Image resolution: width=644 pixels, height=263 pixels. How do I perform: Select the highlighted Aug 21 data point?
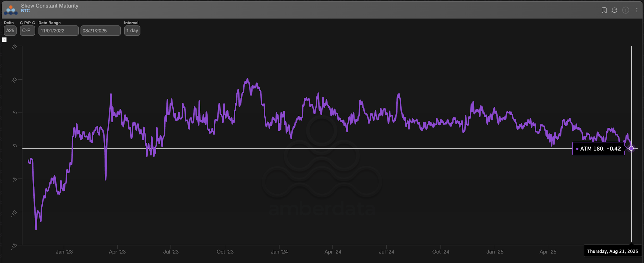click(632, 148)
